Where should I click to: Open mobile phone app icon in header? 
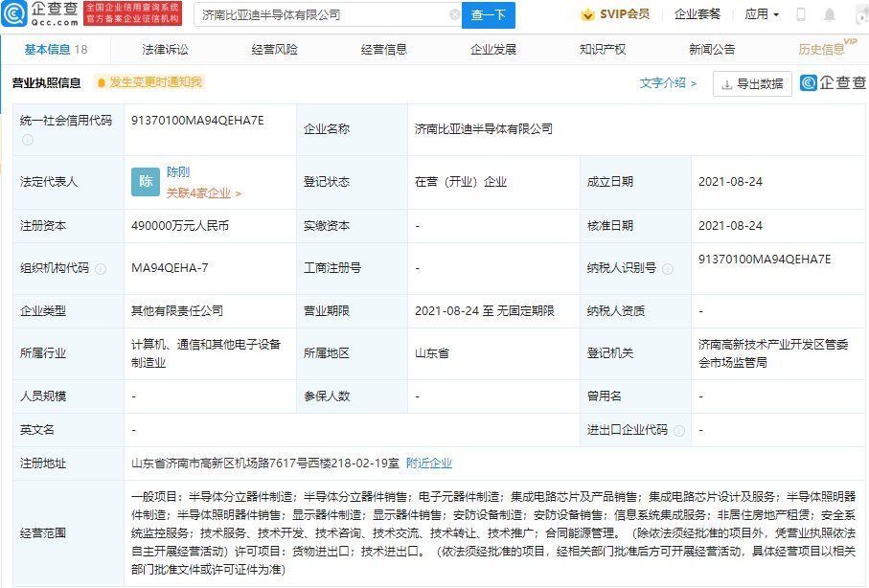click(x=800, y=14)
